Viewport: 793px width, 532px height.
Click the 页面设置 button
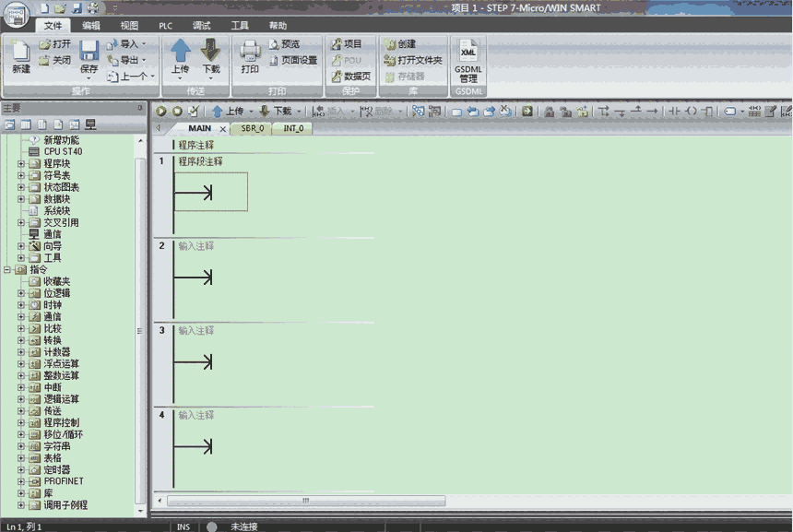(292, 61)
